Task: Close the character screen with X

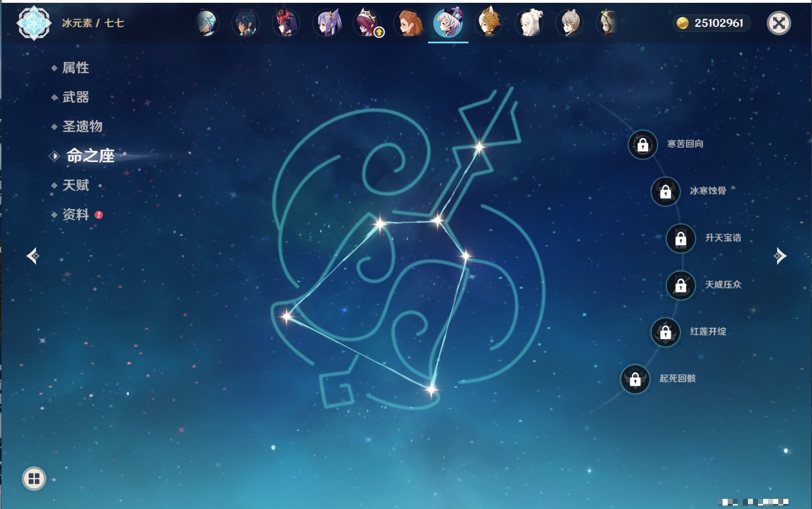Action: (x=779, y=23)
